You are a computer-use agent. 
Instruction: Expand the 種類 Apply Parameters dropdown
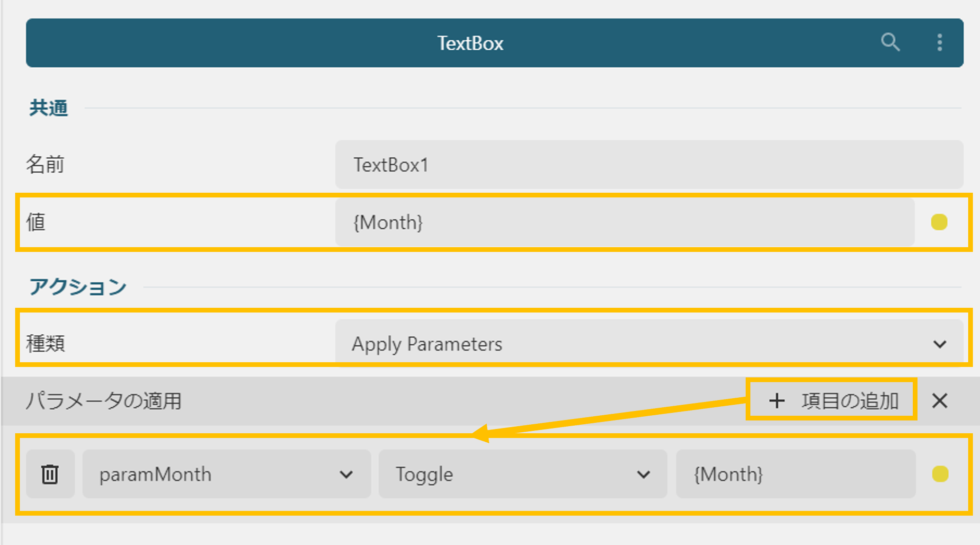tap(649, 344)
